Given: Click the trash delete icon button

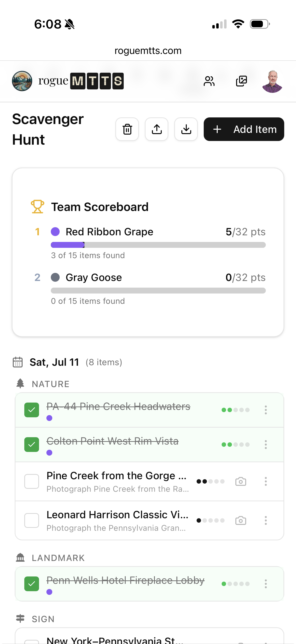Looking at the screenshot, I should (127, 129).
